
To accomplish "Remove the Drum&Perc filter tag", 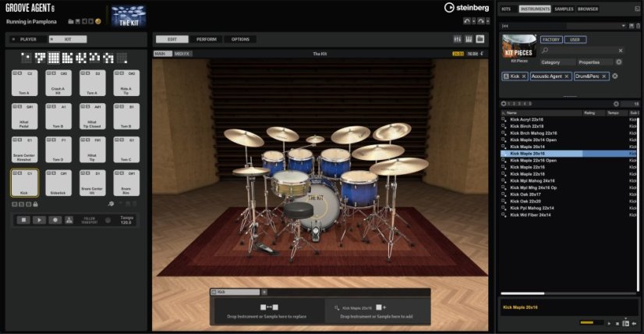I will coord(605,76).
